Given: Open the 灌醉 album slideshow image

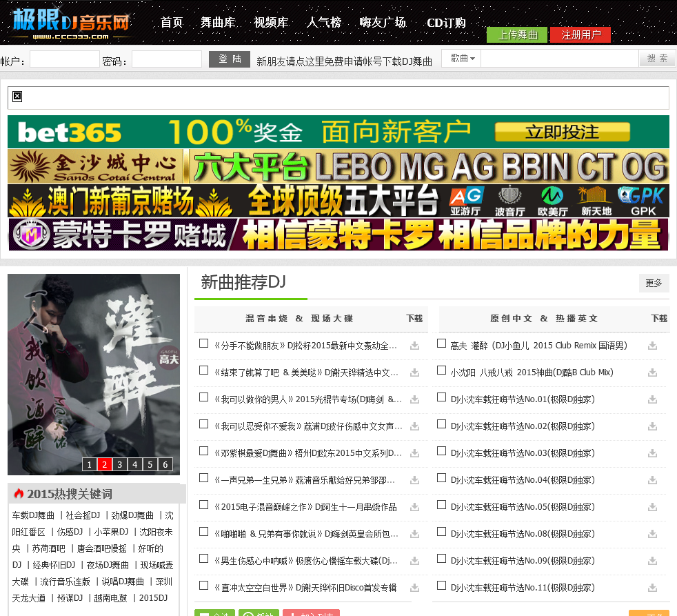Looking at the screenshot, I should point(94,375).
